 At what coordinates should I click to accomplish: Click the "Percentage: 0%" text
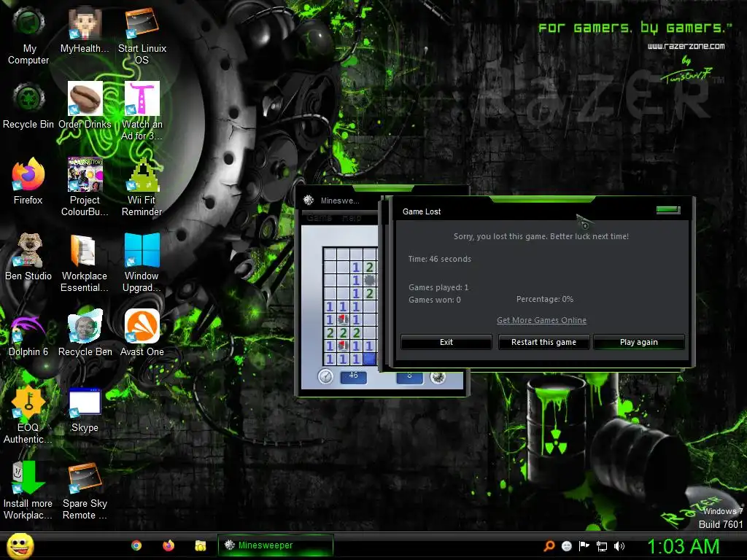[x=544, y=299]
